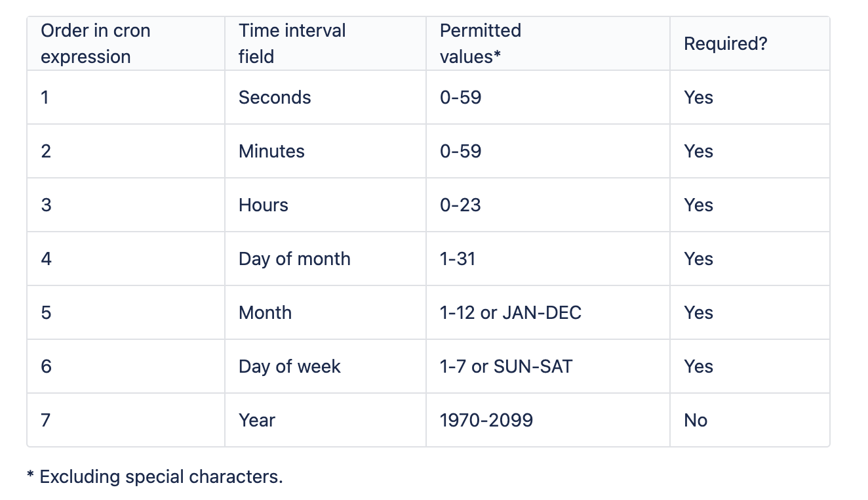The width and height of the screenshot is (868, 500).
Task: Click the "0-23" permitted values cell
Action: pos(460,205)
